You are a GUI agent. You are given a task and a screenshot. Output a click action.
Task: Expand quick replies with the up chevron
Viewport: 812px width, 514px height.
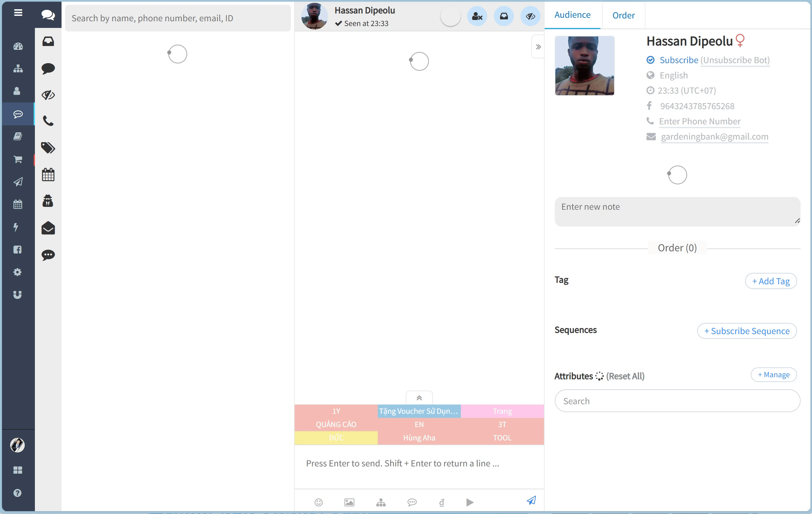419,397
